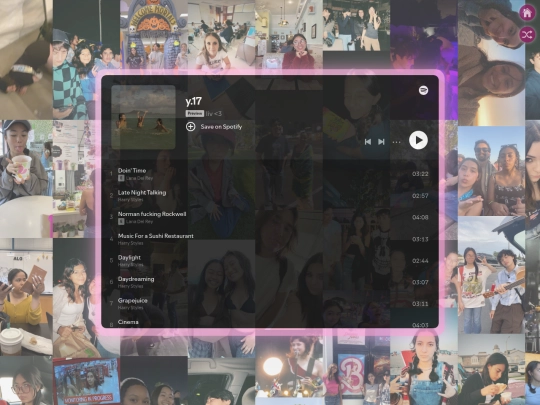Select the track Doin' Time
Screen dimensions: 540x405
(x=132, y=170)
